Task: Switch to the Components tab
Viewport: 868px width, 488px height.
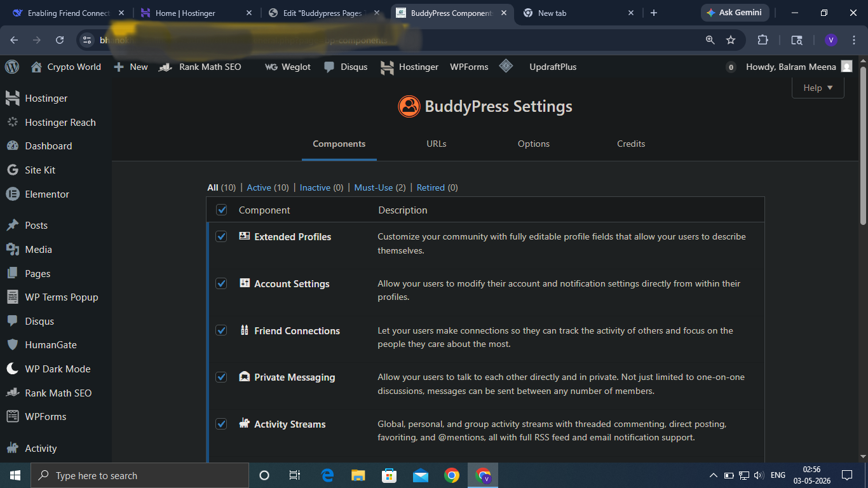Action: [339, 144]
